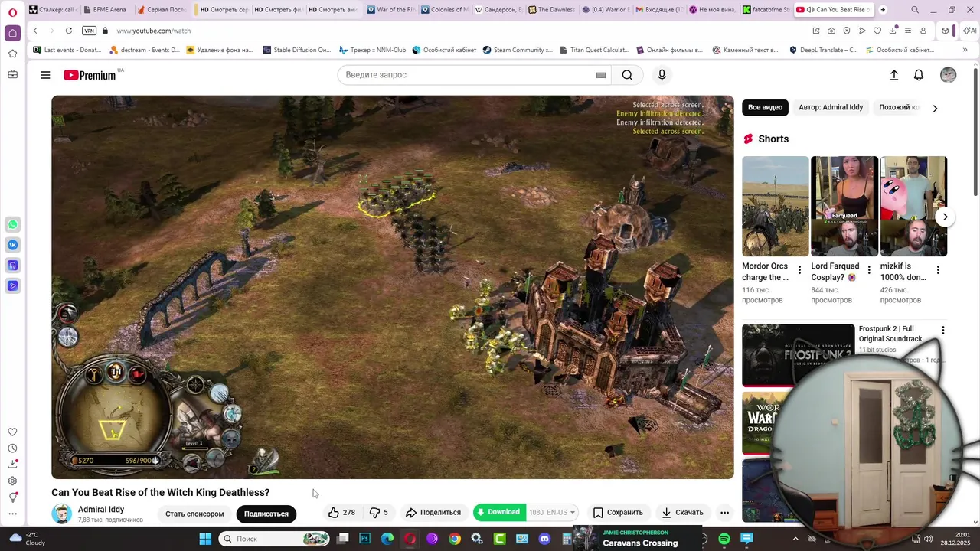This screenshot has width=980, height=551.
Task: Open options menu for mizkif Short
Action: (938, 270)
